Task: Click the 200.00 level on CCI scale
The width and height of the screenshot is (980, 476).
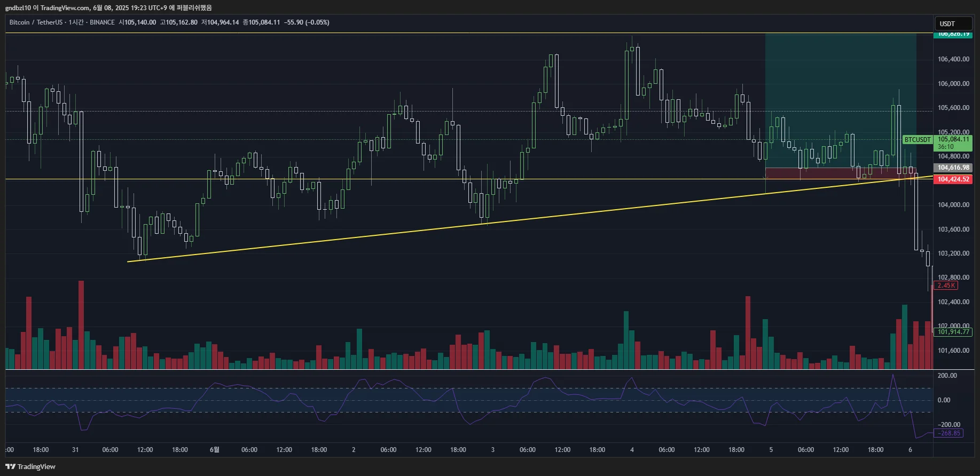Action: tap(947, 376)
